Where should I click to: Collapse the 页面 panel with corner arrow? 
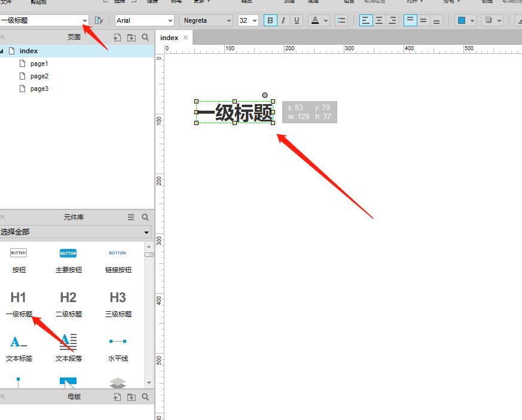pyautogui.click(x=2, y=37)
